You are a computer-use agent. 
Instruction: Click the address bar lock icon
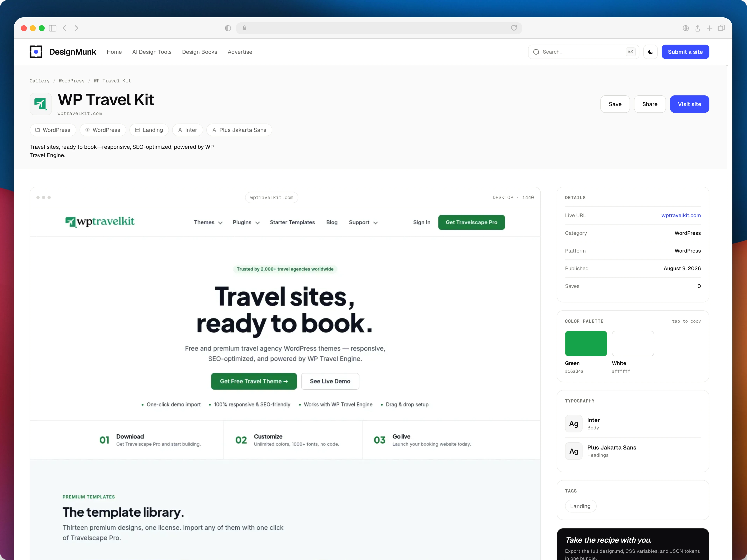(244, 28)
